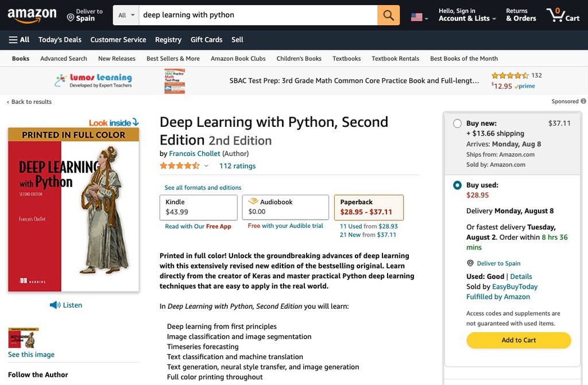Screen dimensions: 588x385
Task: Click the book cover Look inside image
Action: (x=73, y=209)
